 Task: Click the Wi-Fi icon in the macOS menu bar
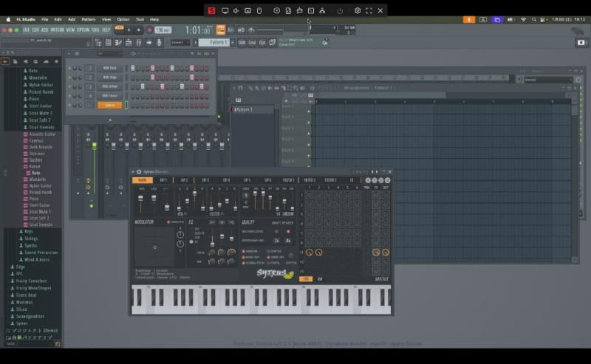(x=523, y=20)
